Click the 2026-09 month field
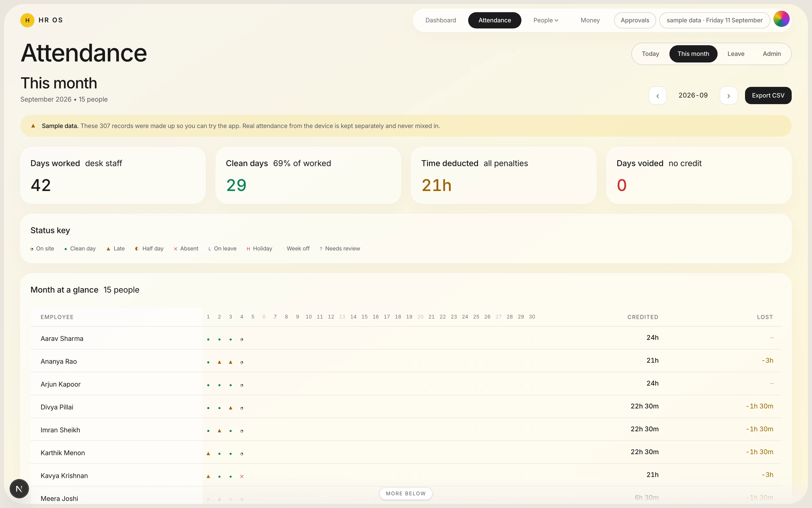Viewport: 812px width, 508px height. click(x=693, y=96)
